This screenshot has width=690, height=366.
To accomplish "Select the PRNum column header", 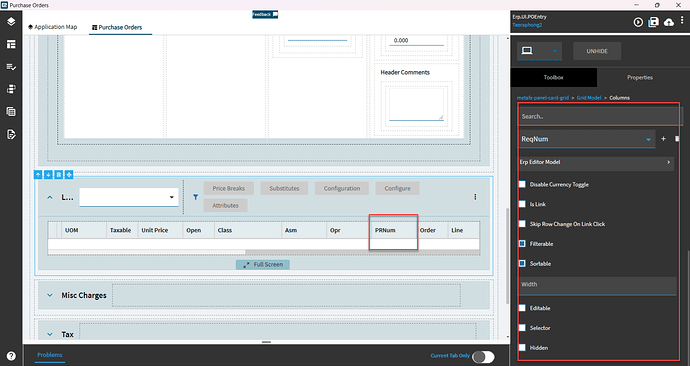I will tap(393, 230).
